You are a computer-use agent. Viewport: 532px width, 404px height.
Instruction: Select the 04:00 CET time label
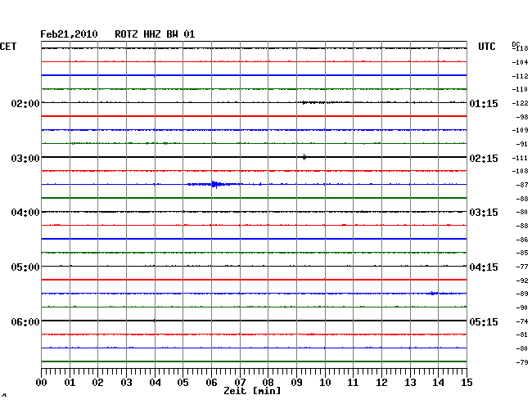(x=25, y=213)
